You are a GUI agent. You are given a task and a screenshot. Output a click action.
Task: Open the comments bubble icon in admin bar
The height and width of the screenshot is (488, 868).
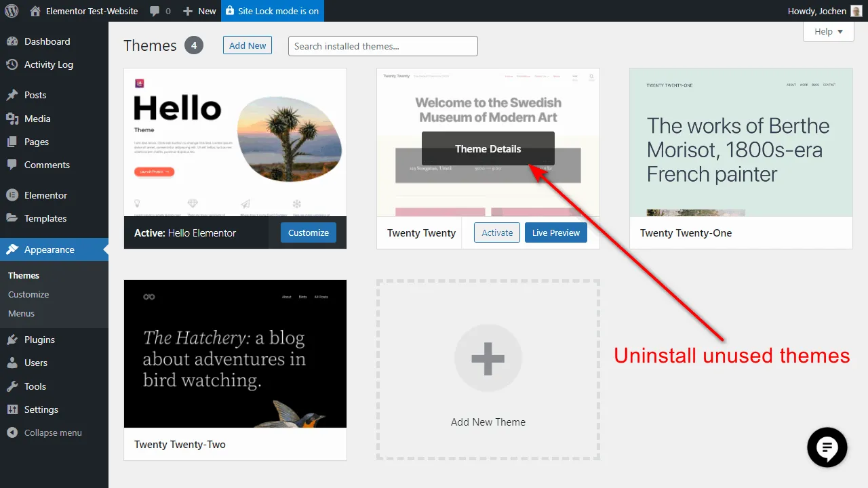coord(155,11)
